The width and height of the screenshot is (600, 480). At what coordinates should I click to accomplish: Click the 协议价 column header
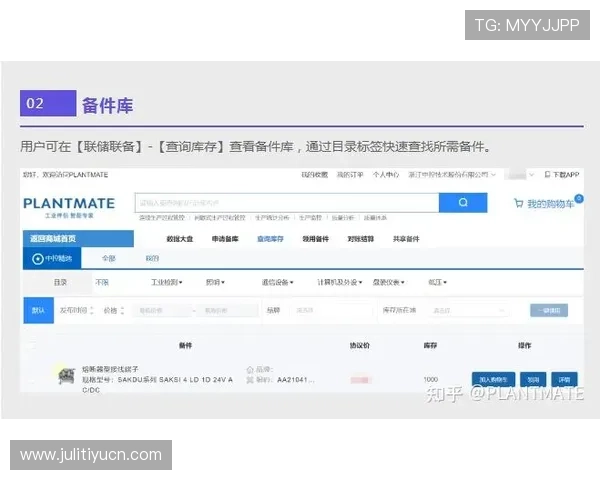360,346
